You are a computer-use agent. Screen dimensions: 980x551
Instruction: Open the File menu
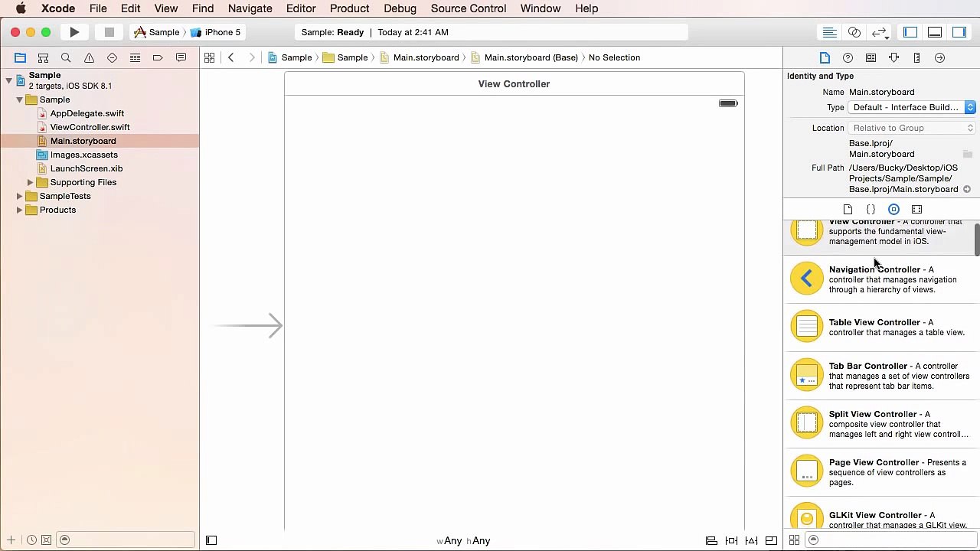pos(98,8)
